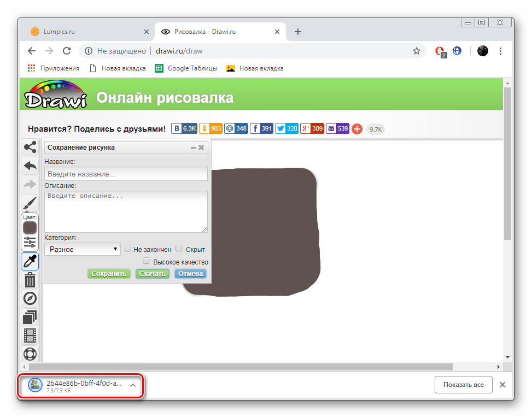Enable the 'Не закончен' checkbox
The image size is (532, 418).
128,249
